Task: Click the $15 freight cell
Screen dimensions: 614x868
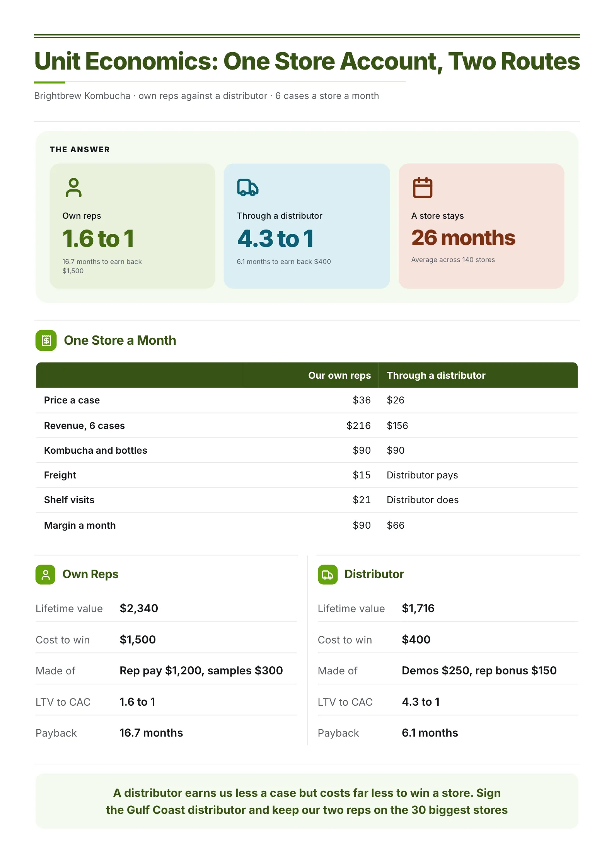Action: [362, 475]
